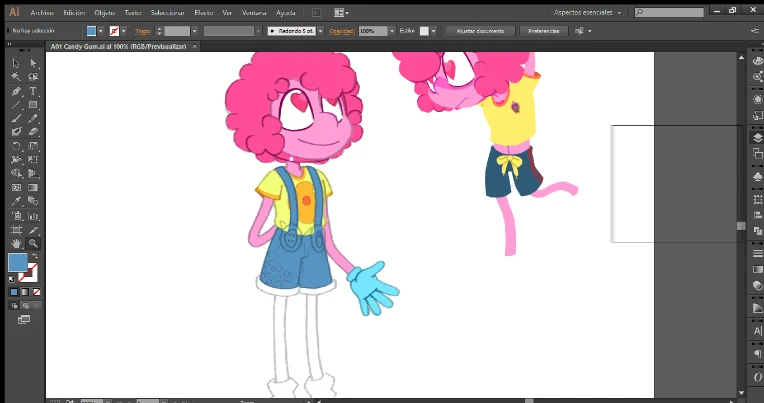764x403 pixels.
Task: Open stroke color dropdown in control bar
Action: [x=123, y=31]
